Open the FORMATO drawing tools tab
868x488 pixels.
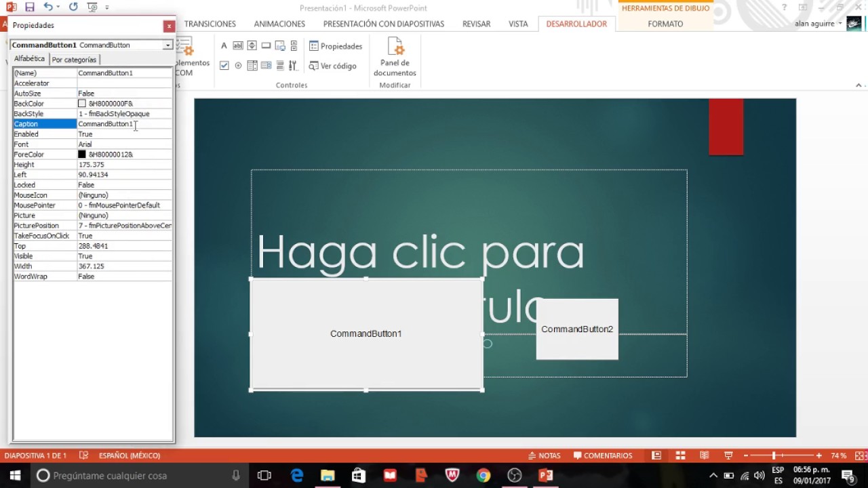665,24
